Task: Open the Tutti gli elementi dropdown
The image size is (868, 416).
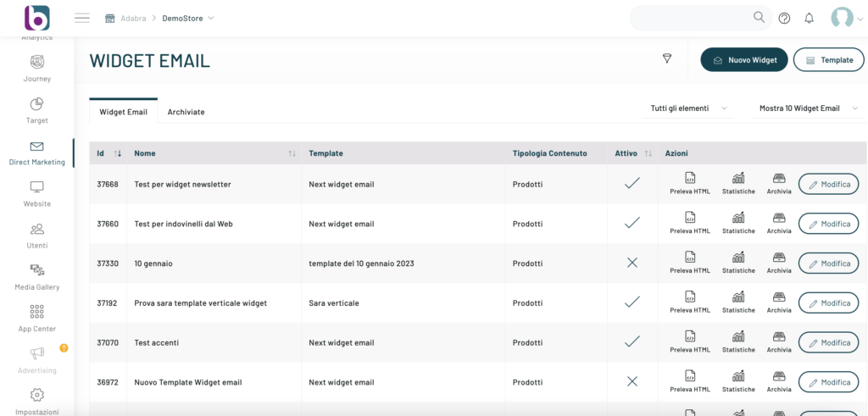Action: click(x=688, y=108)
